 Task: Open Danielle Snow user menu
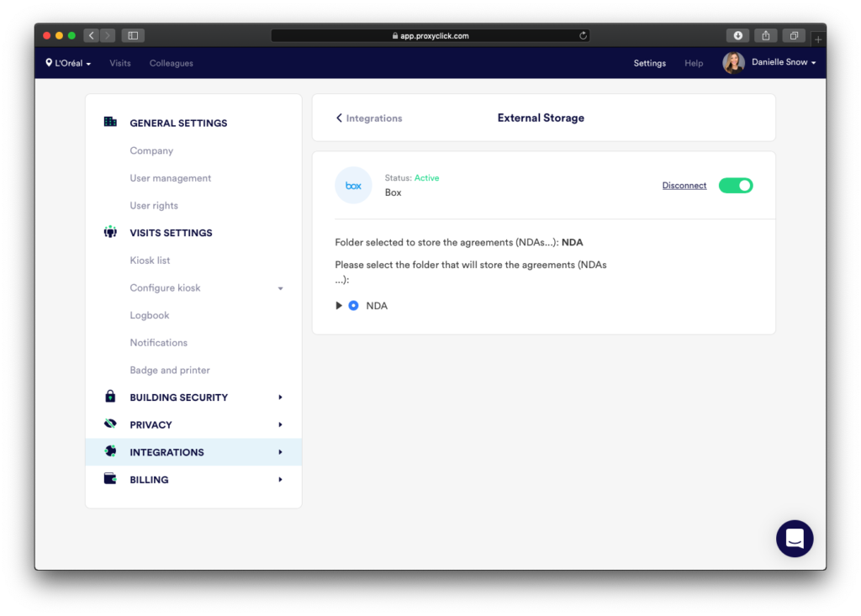pos(769,63)
